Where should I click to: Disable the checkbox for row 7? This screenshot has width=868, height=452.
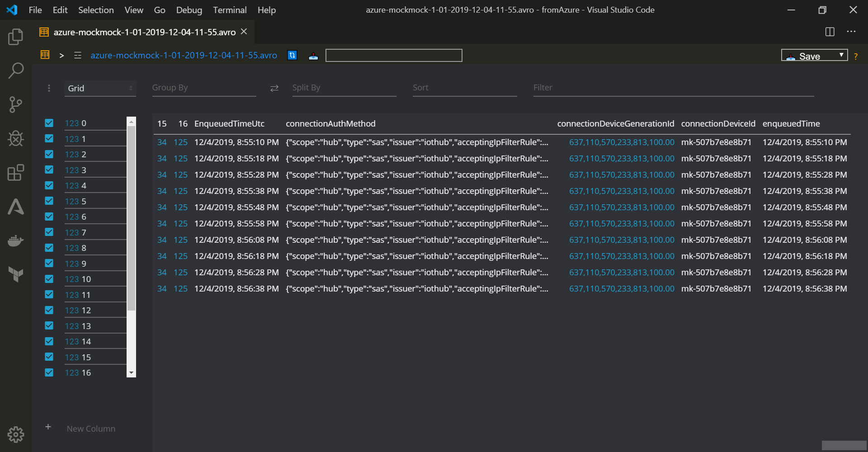point(49,232)
